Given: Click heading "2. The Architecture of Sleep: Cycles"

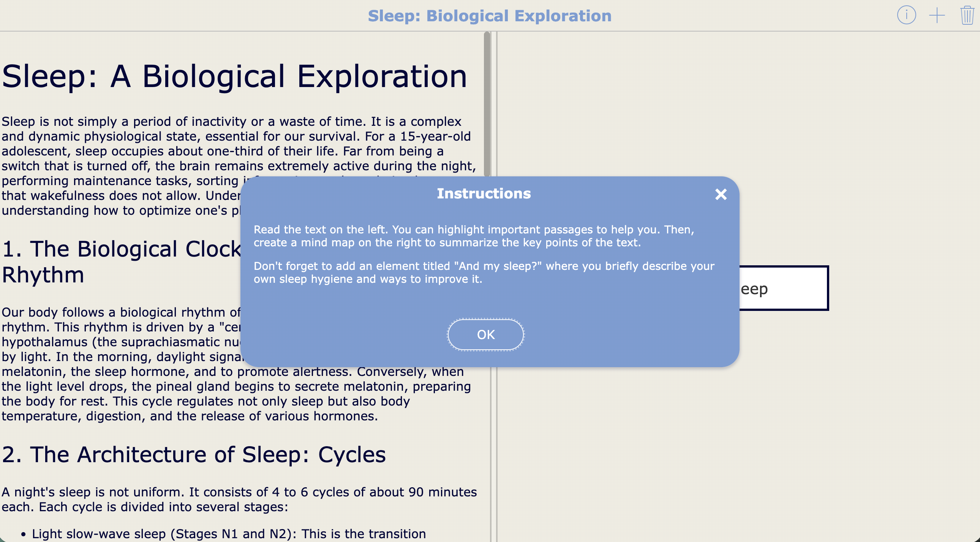Looking at the screenshot, I should (194, 455).
